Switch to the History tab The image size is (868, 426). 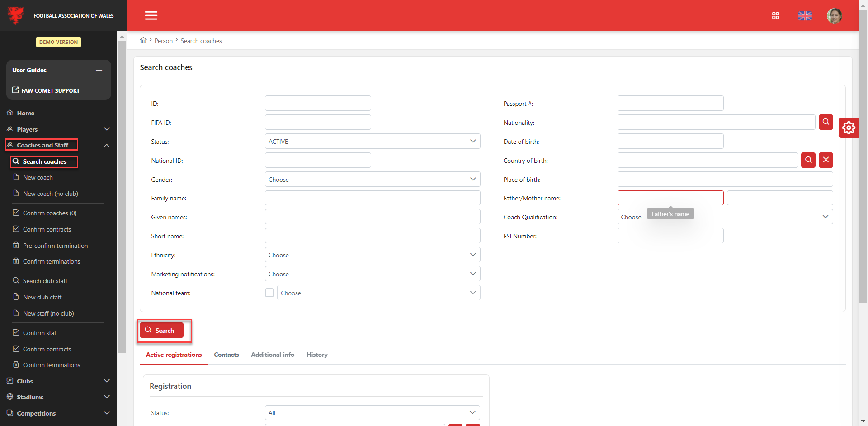[317, 355]
